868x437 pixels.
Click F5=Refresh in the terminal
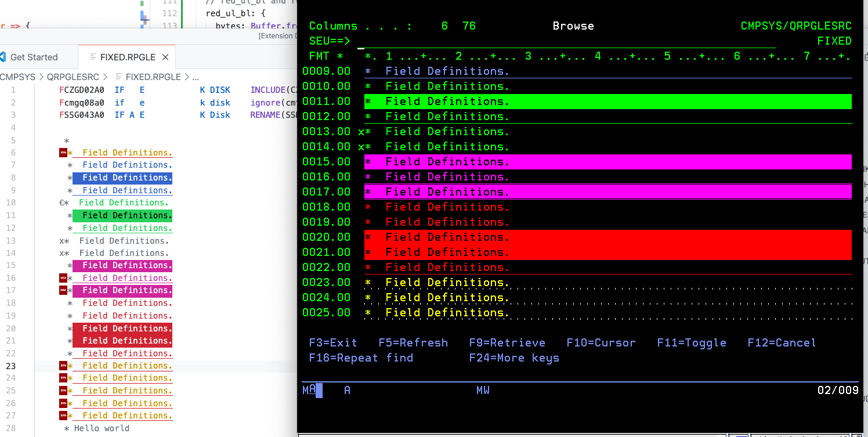[x=413, y=343]
